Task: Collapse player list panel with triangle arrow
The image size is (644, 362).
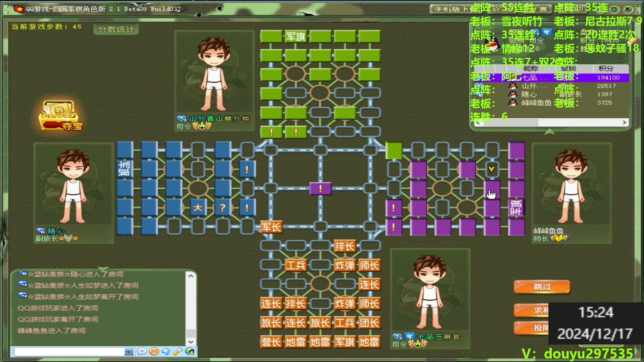Action: [549, 132]
